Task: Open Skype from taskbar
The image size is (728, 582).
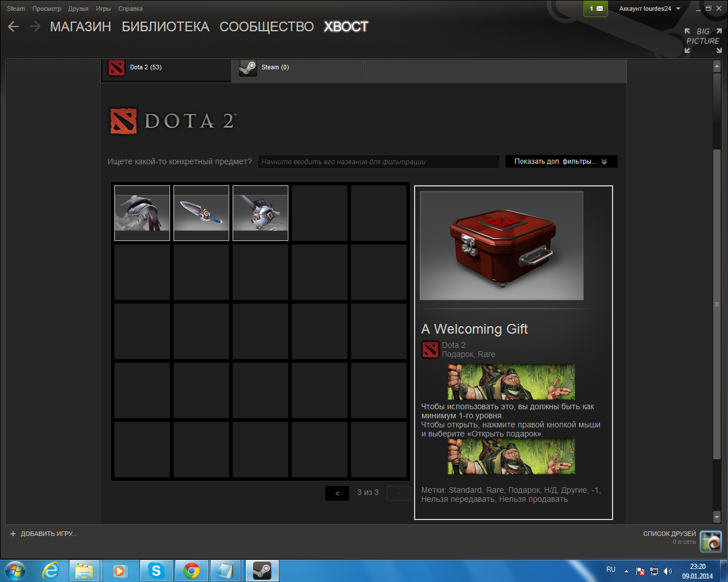Action: click(x=156, y=571)
